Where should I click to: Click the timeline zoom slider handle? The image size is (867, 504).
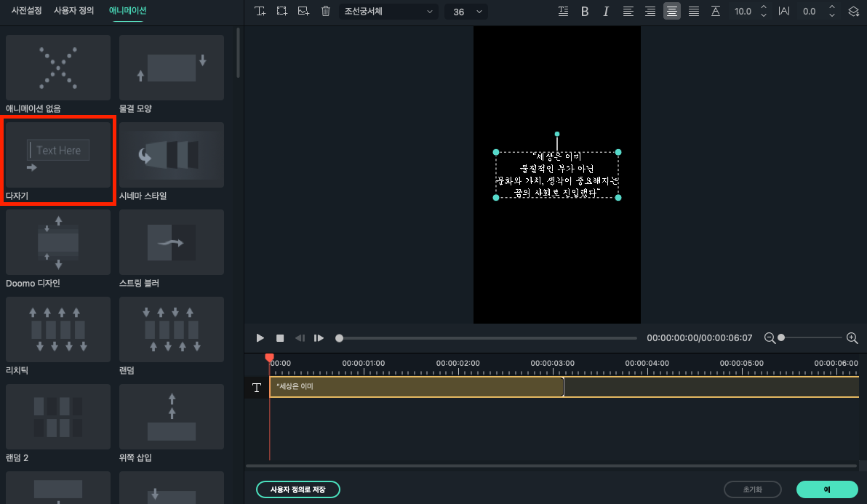781,337
